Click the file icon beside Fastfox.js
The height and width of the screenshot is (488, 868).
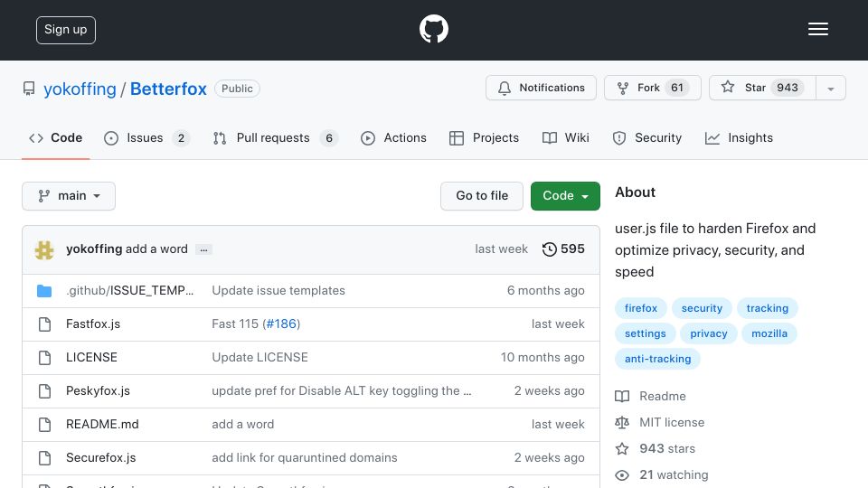click(x=45, y=324)
